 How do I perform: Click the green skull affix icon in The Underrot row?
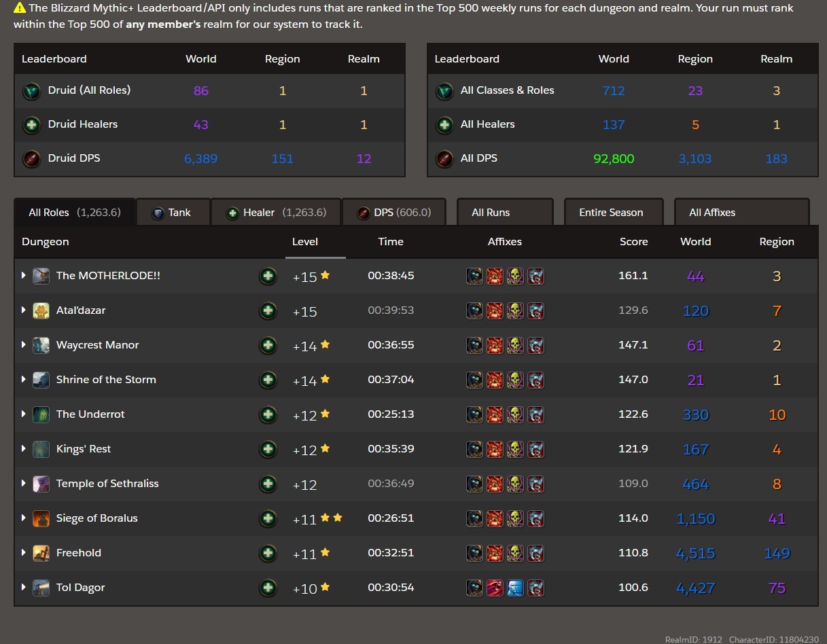click(516, 414)
